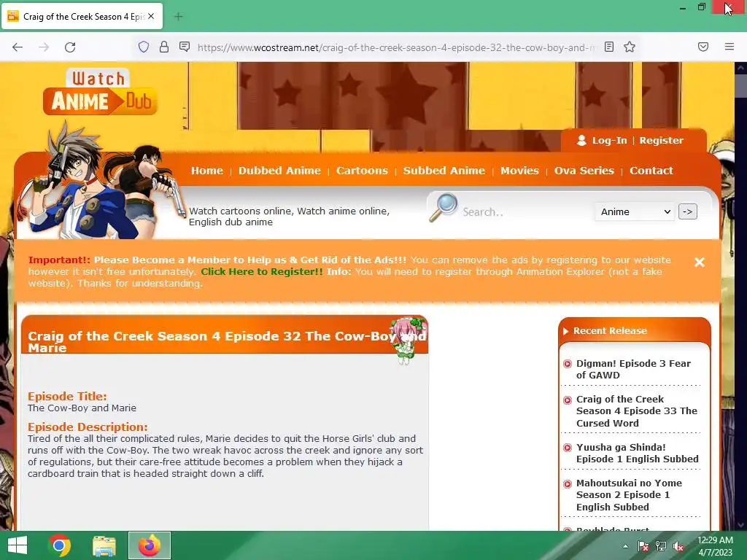747x560 pixels.
Task: Open Mahoutsukai no Yome Season 2 link
Action: coord(629,495)
